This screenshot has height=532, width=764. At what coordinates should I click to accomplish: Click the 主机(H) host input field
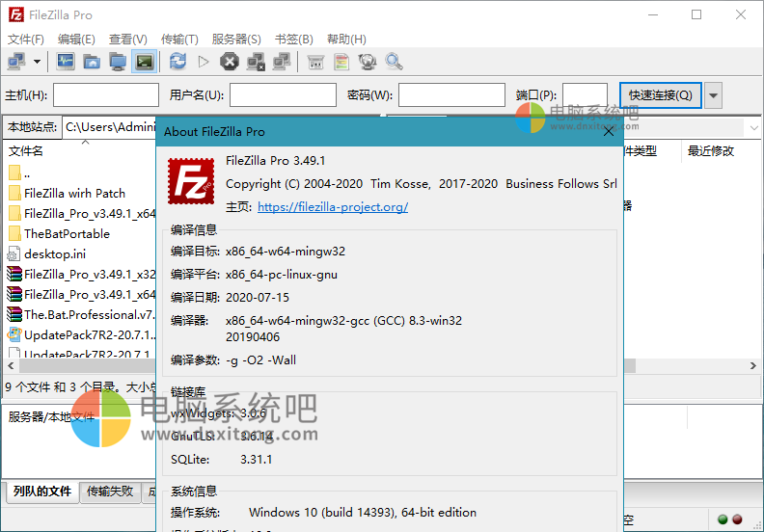106,94
